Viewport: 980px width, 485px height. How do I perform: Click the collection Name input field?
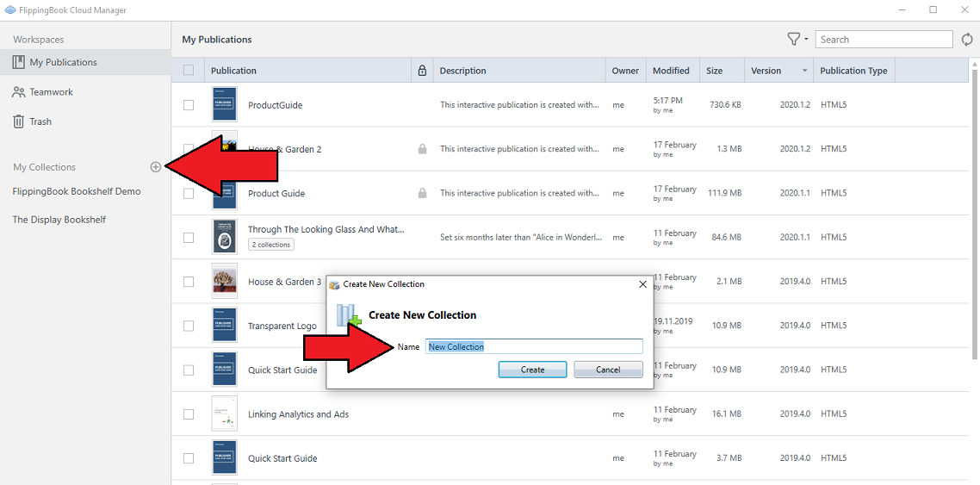click(535, 346)
